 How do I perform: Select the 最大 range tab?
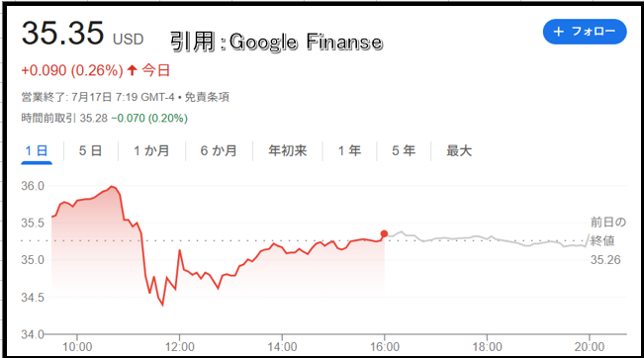pyautogui.click(x=459, y=150)
